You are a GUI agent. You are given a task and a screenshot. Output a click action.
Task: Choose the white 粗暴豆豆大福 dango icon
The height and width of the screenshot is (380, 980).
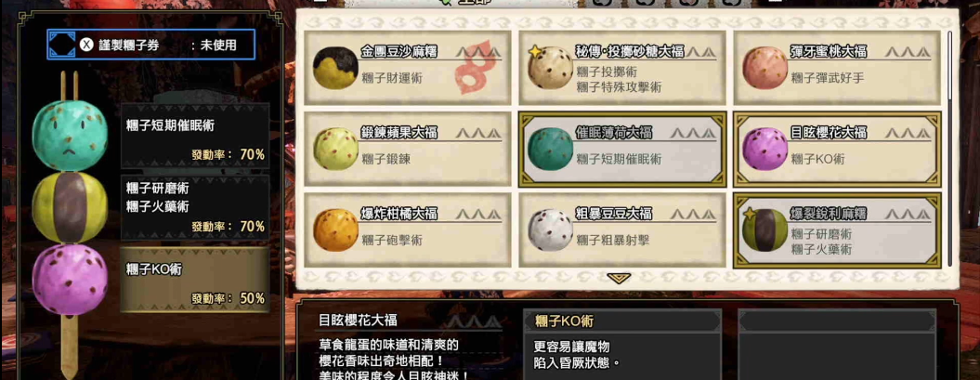pyautogui.click(x=550, y=230)
